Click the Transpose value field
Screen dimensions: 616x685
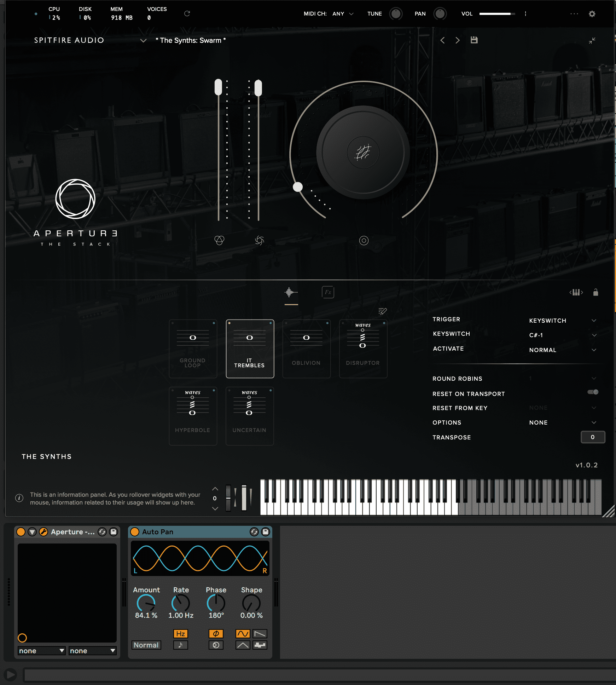click(x=593, y=437)
